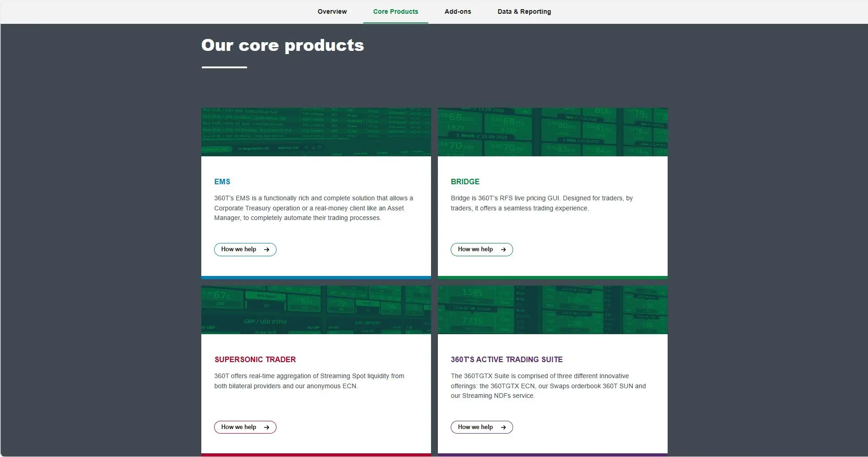Click the arrow icon in Bridge card button

pos(503,249)
